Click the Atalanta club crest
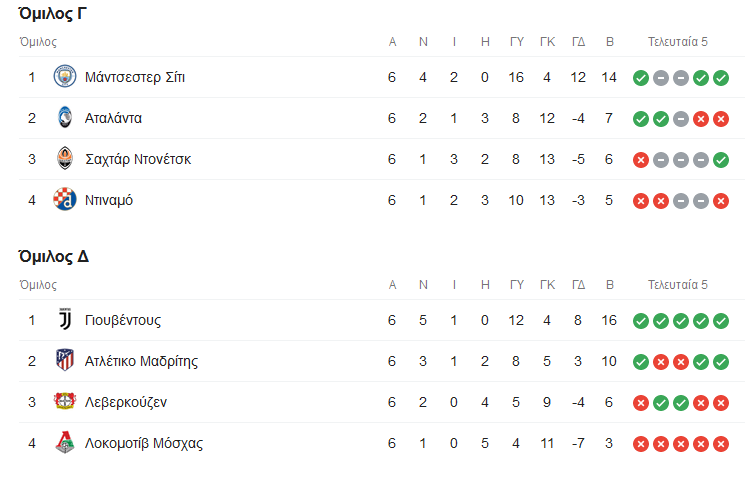 tap(64, 118)
